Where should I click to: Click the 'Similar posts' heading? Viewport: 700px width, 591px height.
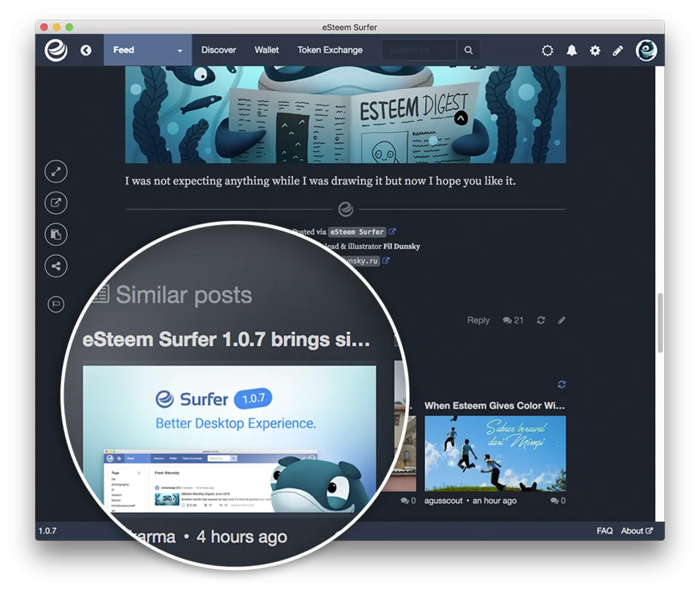(184, 295)
